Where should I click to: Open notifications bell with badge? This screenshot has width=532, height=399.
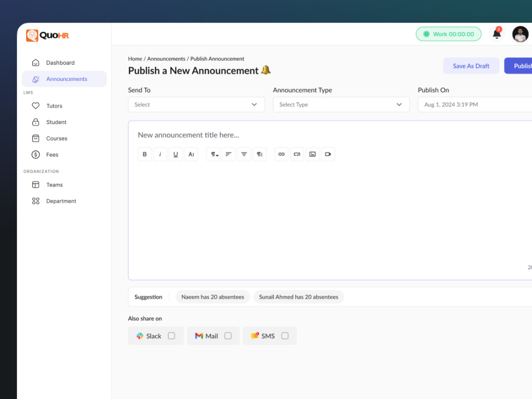point(497,34)
